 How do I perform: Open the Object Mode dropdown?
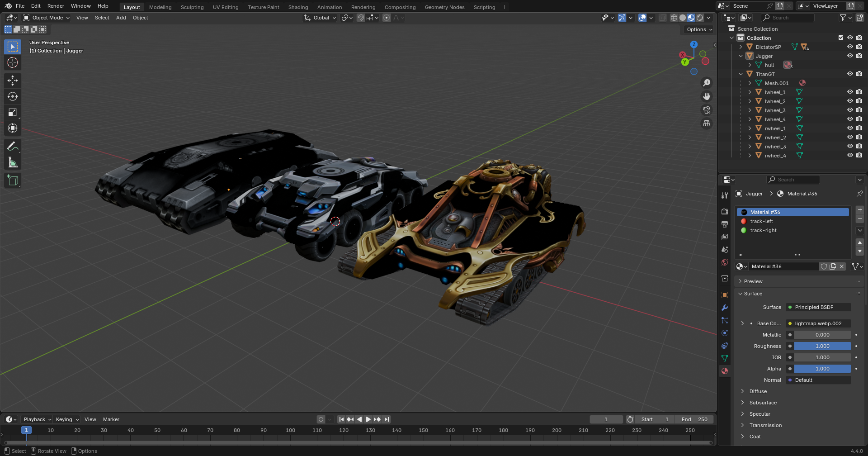click(47, 18)
